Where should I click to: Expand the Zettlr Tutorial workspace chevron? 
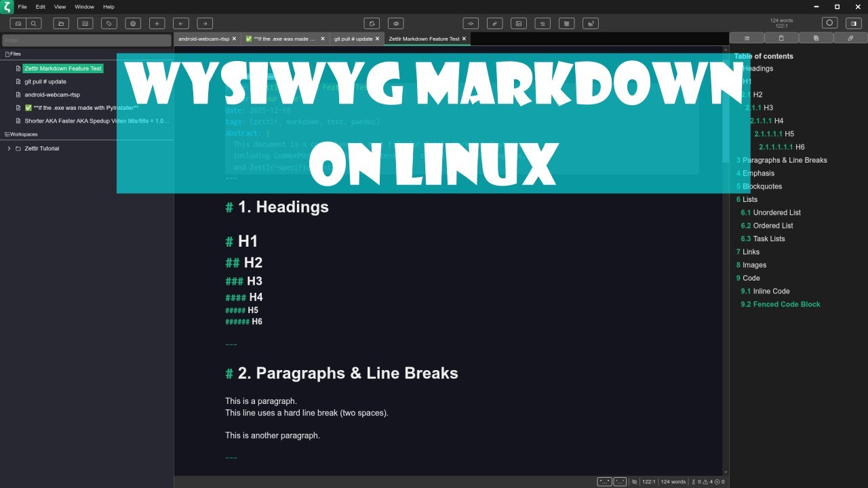(9, 148)
